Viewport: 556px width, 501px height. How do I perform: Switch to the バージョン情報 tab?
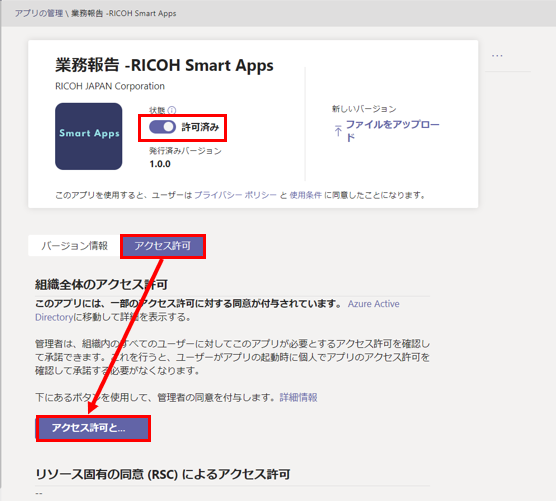point(74,245)
